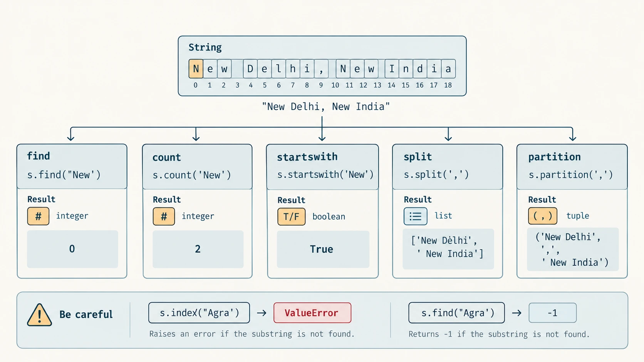This screenshot has width=644, height=362.
Task: Click the 'integer' label in the count card
Action: coord(198,217)
